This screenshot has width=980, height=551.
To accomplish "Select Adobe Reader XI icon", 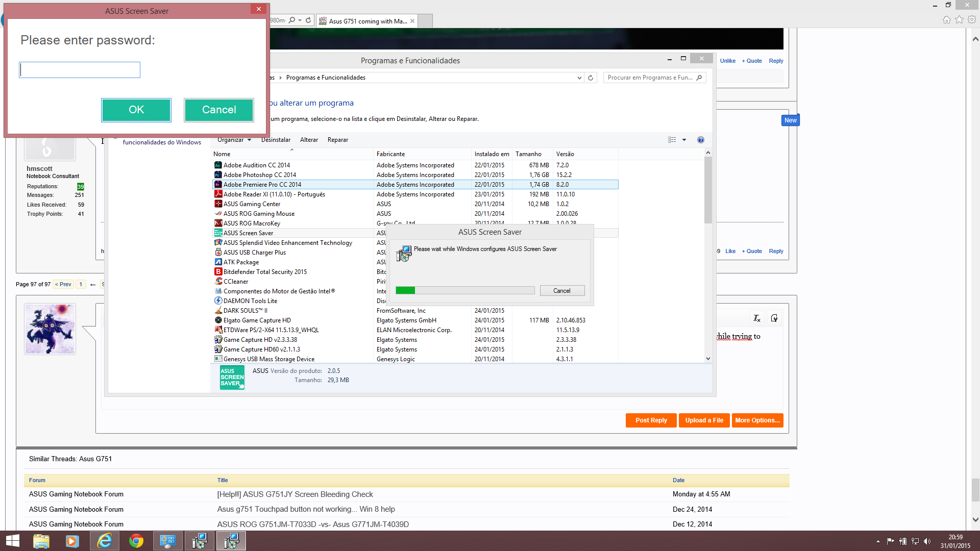I will point(218,194).
